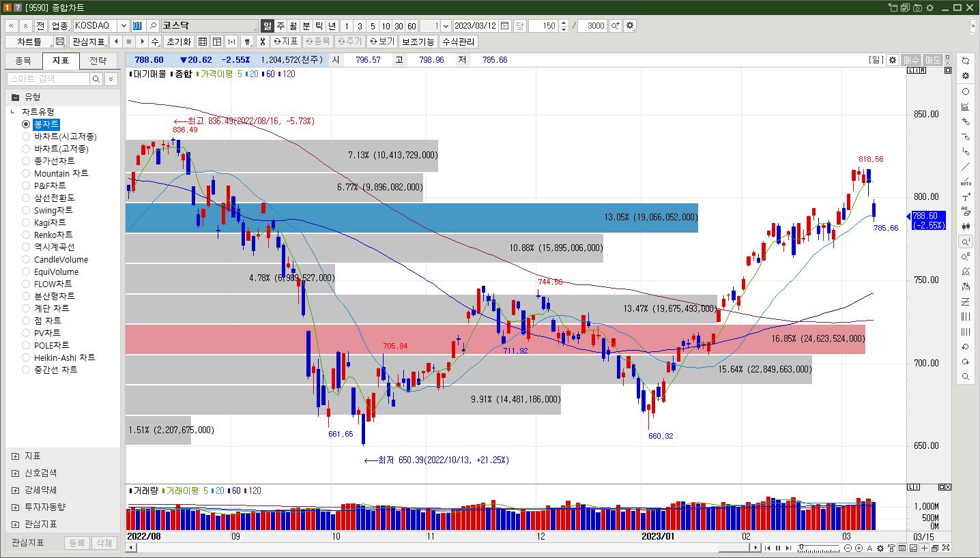Image resolution: width=980 pixels, height=558 pixels.
Task: Select the 월 monthly period
Action: 293,26
